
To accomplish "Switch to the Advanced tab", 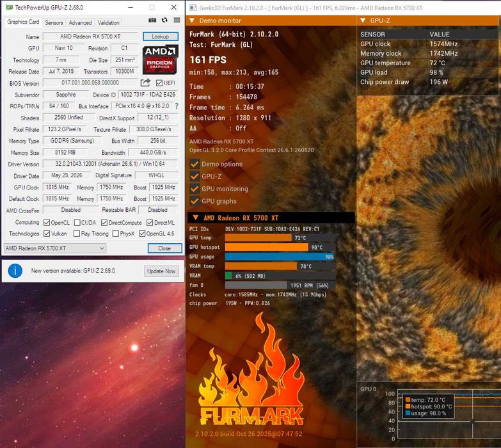I will [80, 22].
